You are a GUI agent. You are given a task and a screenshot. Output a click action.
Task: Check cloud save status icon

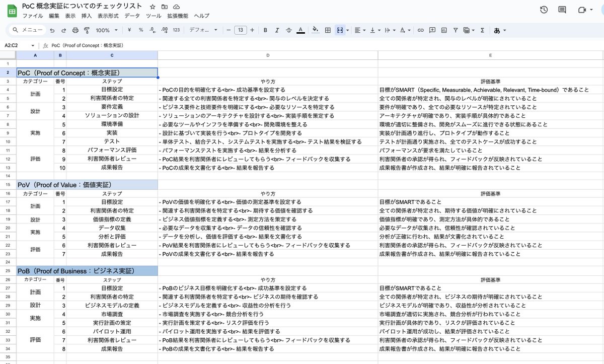[176, 7]
